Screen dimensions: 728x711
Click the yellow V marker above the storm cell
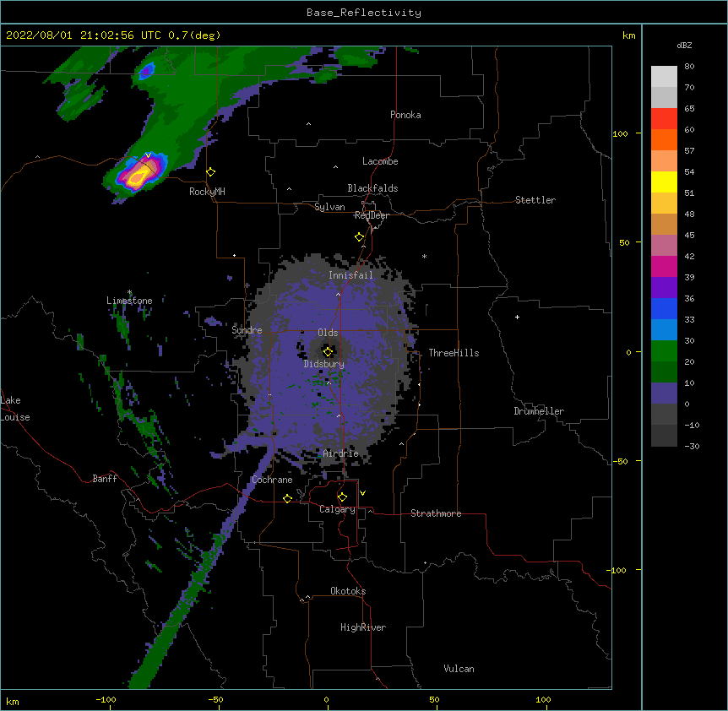(148, 155)
